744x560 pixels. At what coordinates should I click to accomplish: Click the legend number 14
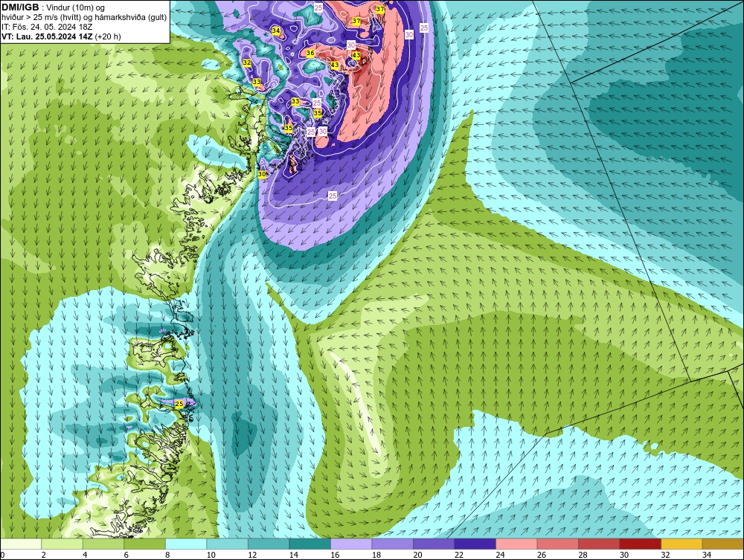[294, 555]
